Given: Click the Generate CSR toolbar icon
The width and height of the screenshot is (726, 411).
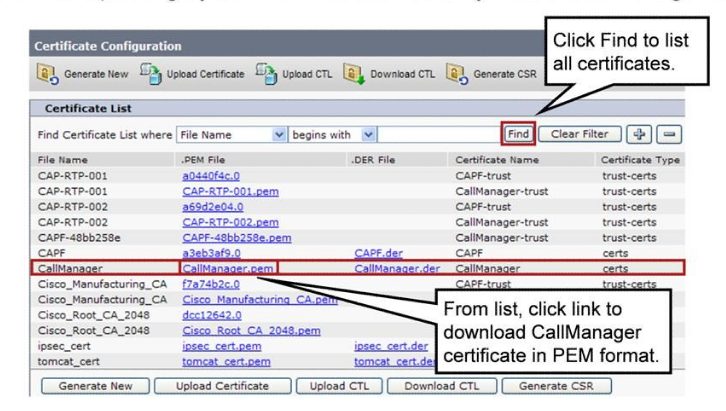Looking at the screenshot, I should pos(457,74).
